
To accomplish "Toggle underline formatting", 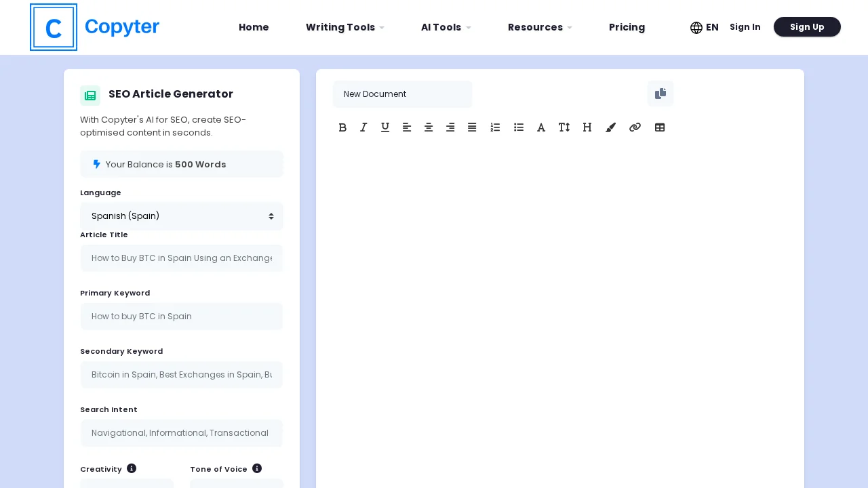I will 385,127.
